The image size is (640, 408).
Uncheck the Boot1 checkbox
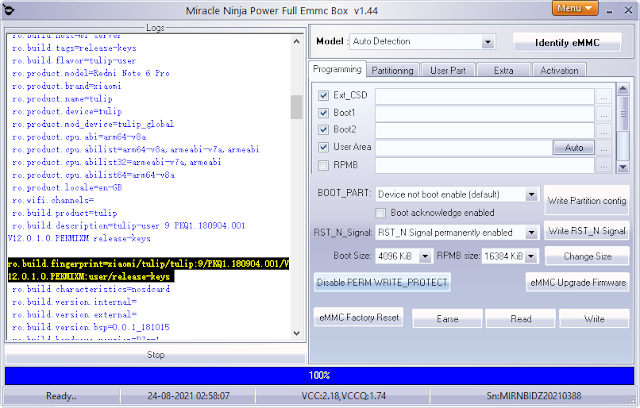[x=323, y=113]
